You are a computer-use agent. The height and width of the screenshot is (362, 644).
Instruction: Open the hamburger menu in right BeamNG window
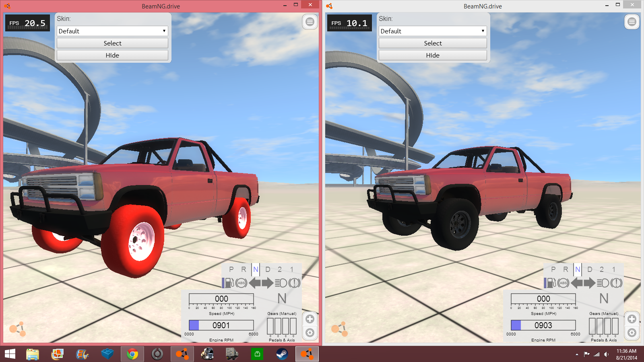(x=632, y=22)
